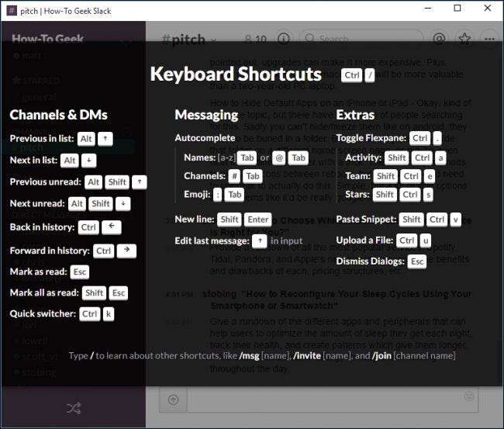The image size is (504, 429).
Task: Click the Previous in list label
Action: [x=42, y=139]
